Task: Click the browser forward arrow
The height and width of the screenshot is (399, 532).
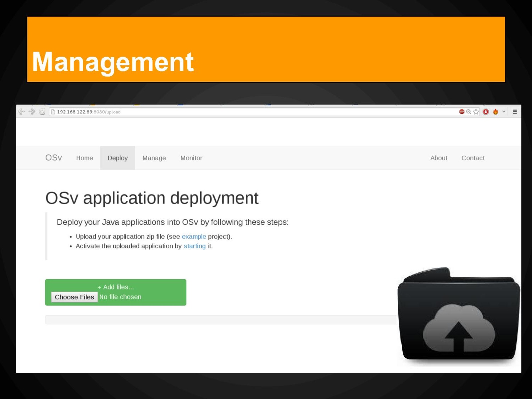Action: [x=32, y=112]
